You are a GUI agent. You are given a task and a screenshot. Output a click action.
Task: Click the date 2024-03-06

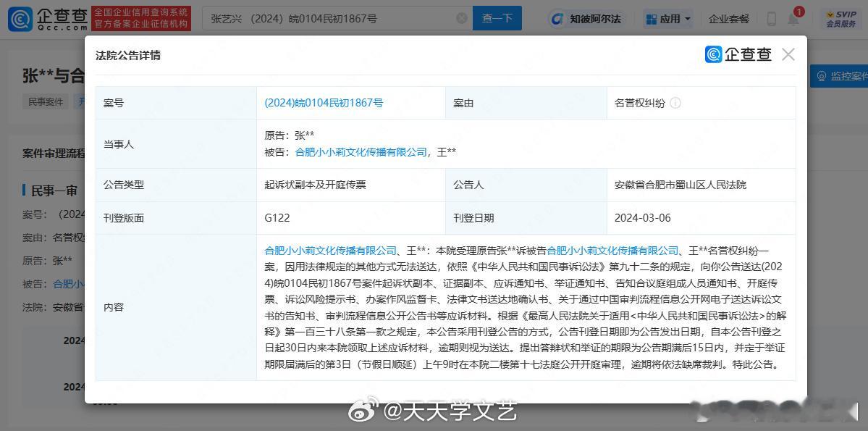(x=643, y=218)
